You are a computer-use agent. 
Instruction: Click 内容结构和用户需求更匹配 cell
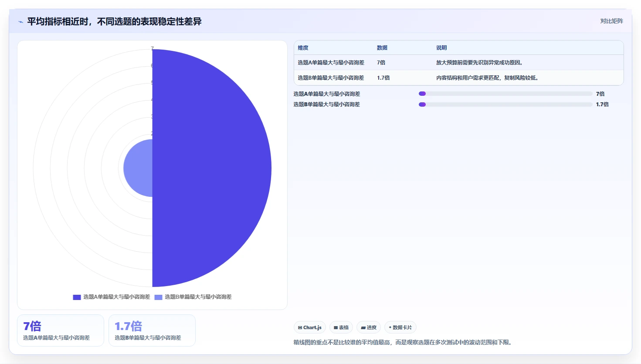click(487, 78)
